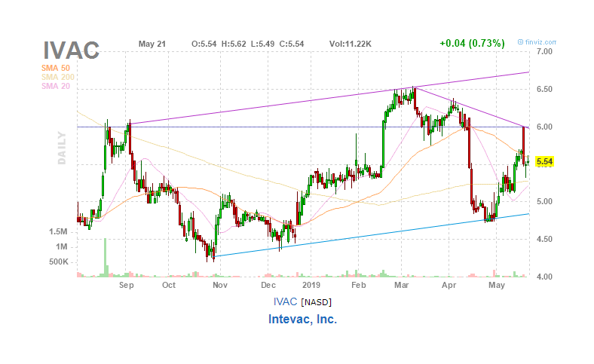The width and height of the screenshot is (594, 364).
Task: Click the +0.04 (0.73%) change value
Action: 472,43
